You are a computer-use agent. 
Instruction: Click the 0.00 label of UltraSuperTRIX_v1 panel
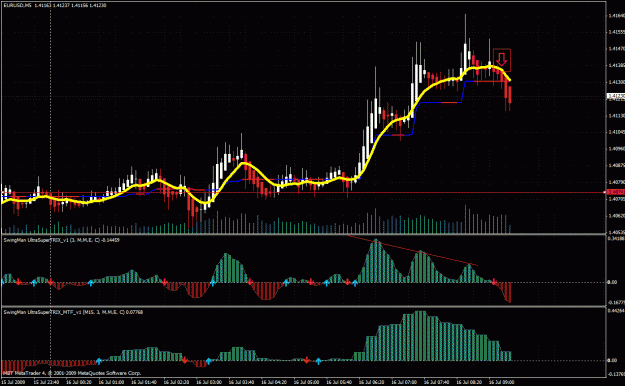[x=612, y=282]
